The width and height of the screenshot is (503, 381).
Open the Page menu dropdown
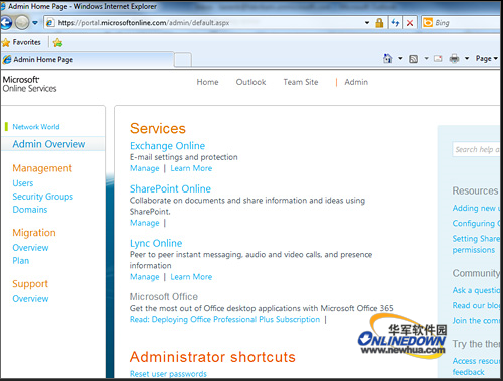click(487, 59)
